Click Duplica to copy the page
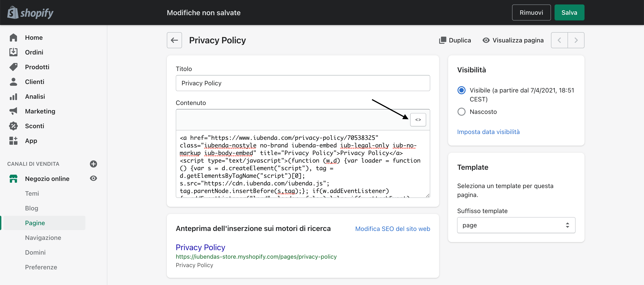Image resolution: width=644 pixels, height=285 pixels. coord(455,40)
